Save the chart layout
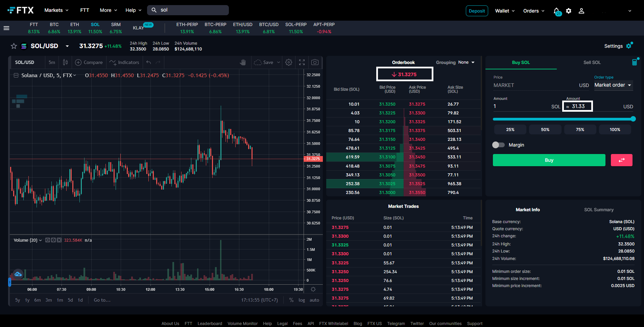This screenshot has height=327, width=644. point(264,62)
